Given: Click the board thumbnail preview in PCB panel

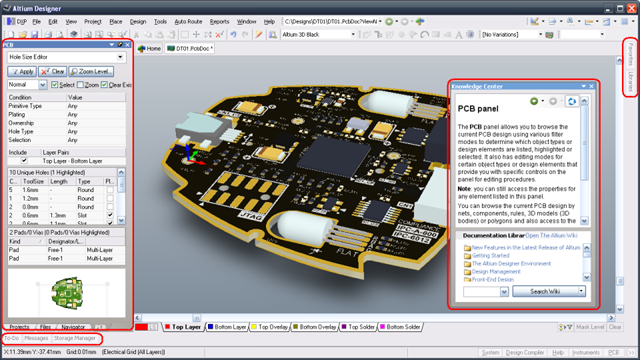Looking at the screenshot, I should pos(67,293).
